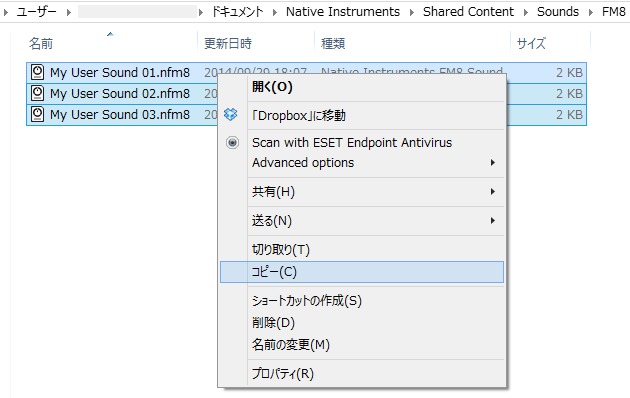Image resolution: width=630 pixels, height=398 pixels.
Task: Click the ESET antivirus icon in context menu
Action: tap(232, 143)
